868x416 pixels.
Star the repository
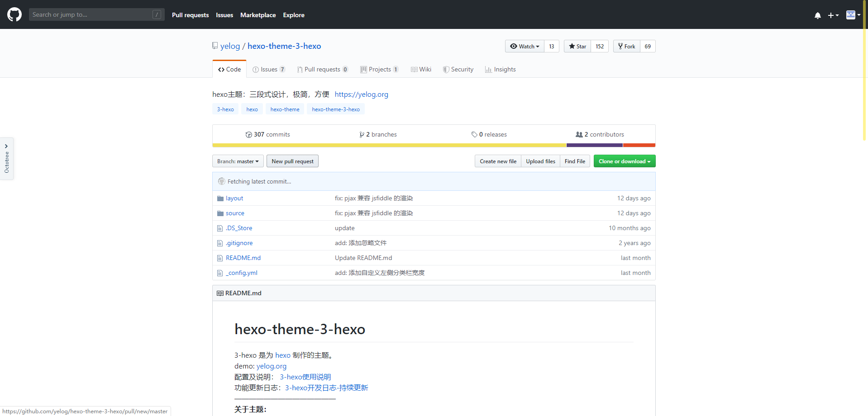click(x=577, y=46)
